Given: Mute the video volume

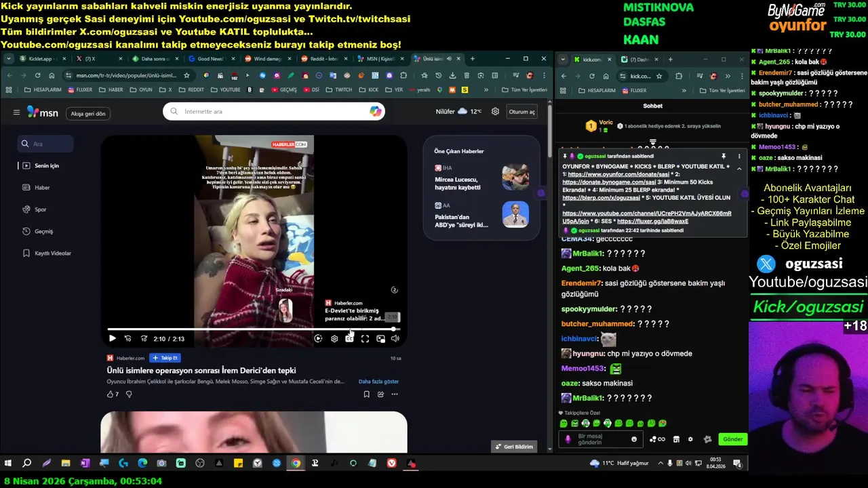Looking at the screenshot, I should click(395, 339).
